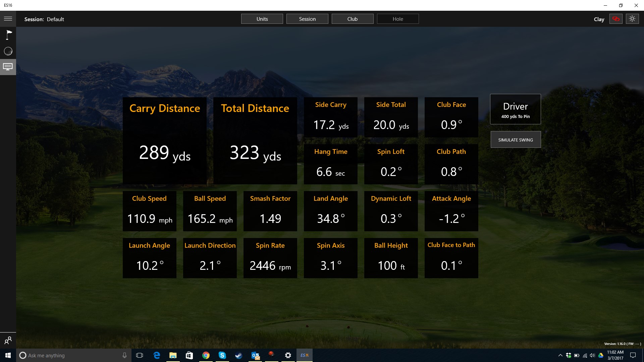Viewport: 644px width, 362px height.
Task: Click the Carry Distance tile
Action: [165, 140]
